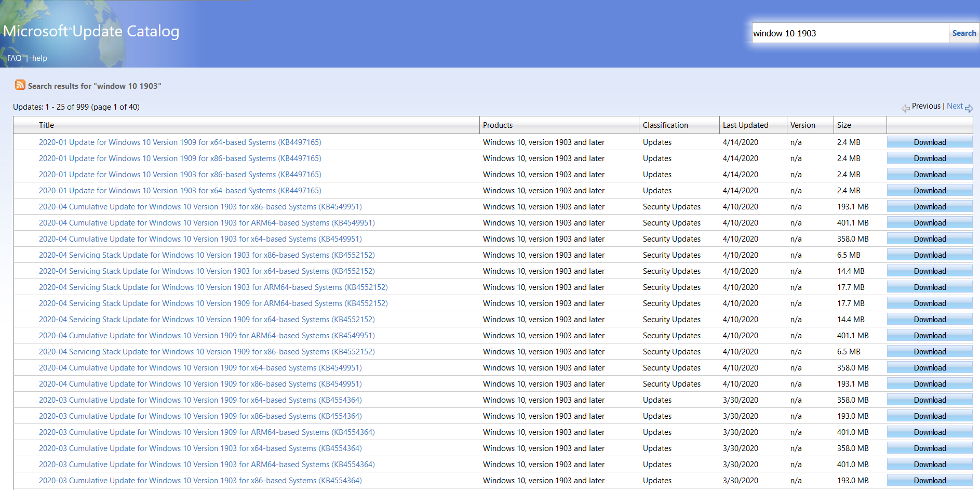This screenshot has width=980, height=490.
Task: Focus the search box containing window 10 1903
Action: point(850,33)
